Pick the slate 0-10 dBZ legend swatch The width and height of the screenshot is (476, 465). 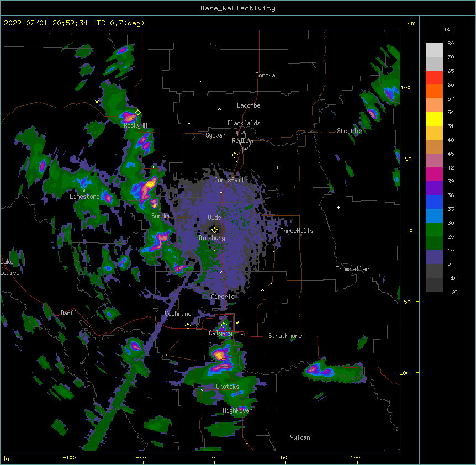coord(434,257)
